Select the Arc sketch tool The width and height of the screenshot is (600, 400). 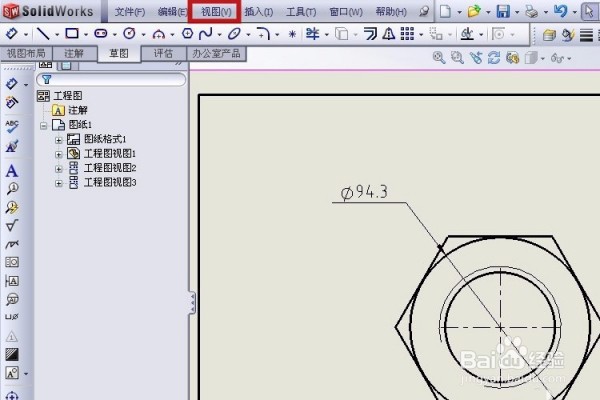click(x=158, y=34)
